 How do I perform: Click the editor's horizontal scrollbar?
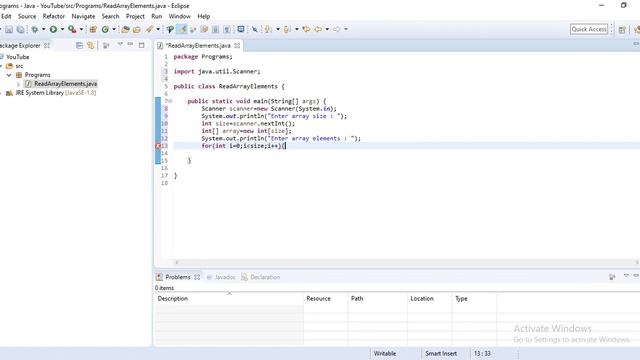[406, 262]
